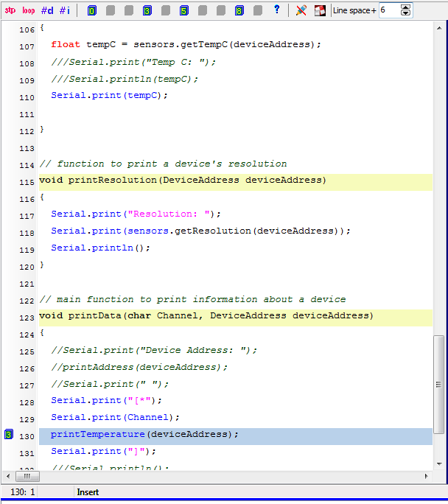Click the vertical scrollbar thumb

click(x=438, y=385)
